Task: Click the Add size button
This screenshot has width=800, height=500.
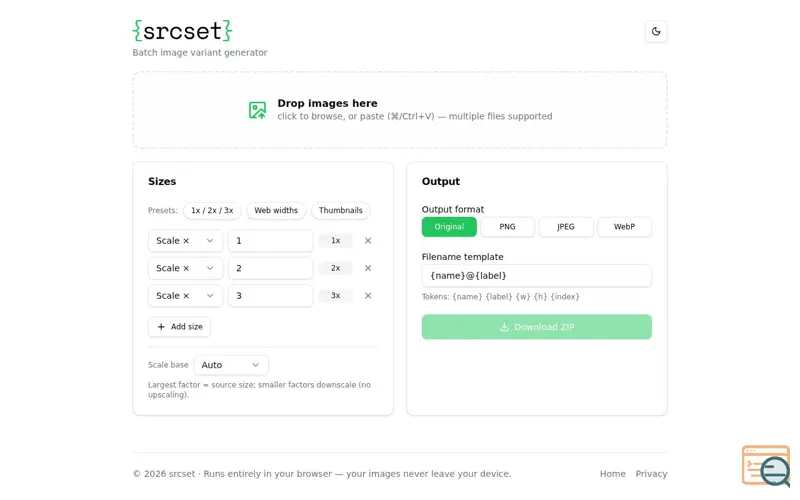Action: [180, 327]
